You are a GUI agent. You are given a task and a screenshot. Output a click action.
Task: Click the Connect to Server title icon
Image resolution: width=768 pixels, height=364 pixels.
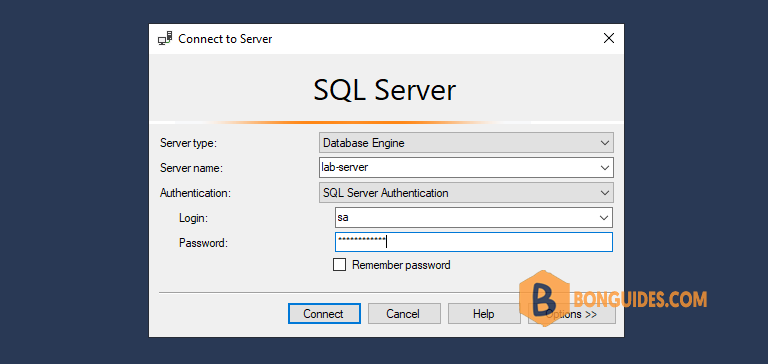point(165,38)
